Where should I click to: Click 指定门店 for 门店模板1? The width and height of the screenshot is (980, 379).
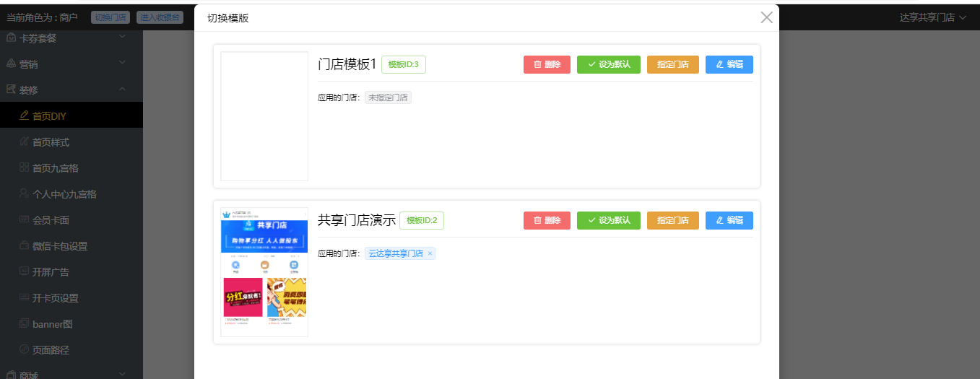[673, 64]
